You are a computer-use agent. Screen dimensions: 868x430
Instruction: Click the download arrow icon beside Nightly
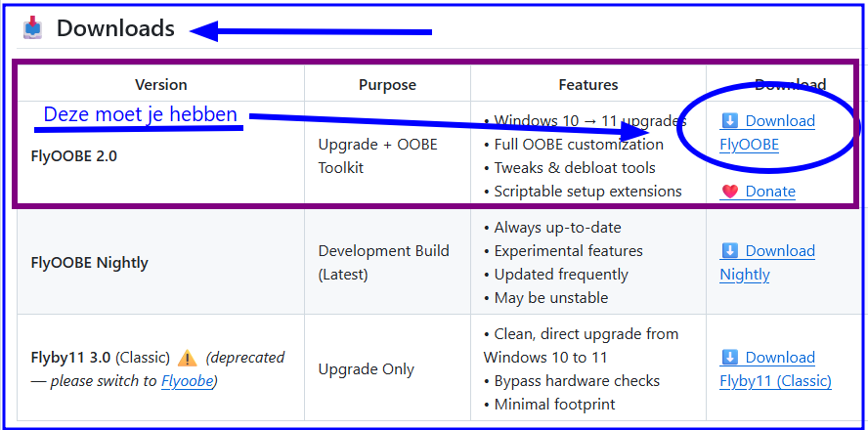coord(730,251)
